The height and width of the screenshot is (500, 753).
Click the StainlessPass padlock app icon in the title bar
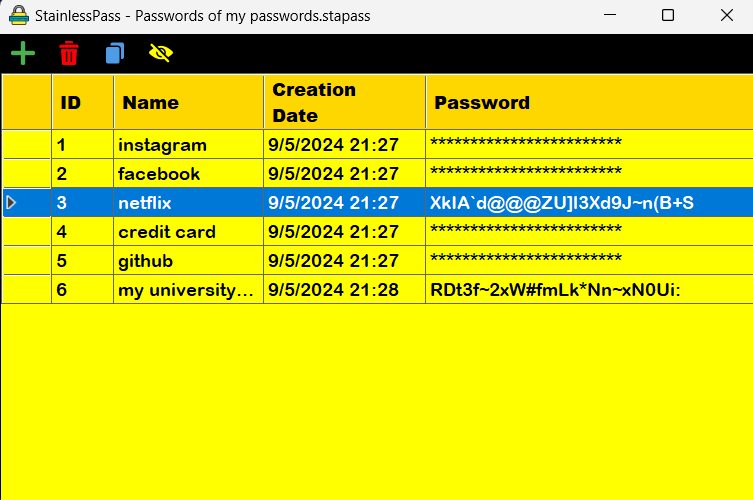19,15
